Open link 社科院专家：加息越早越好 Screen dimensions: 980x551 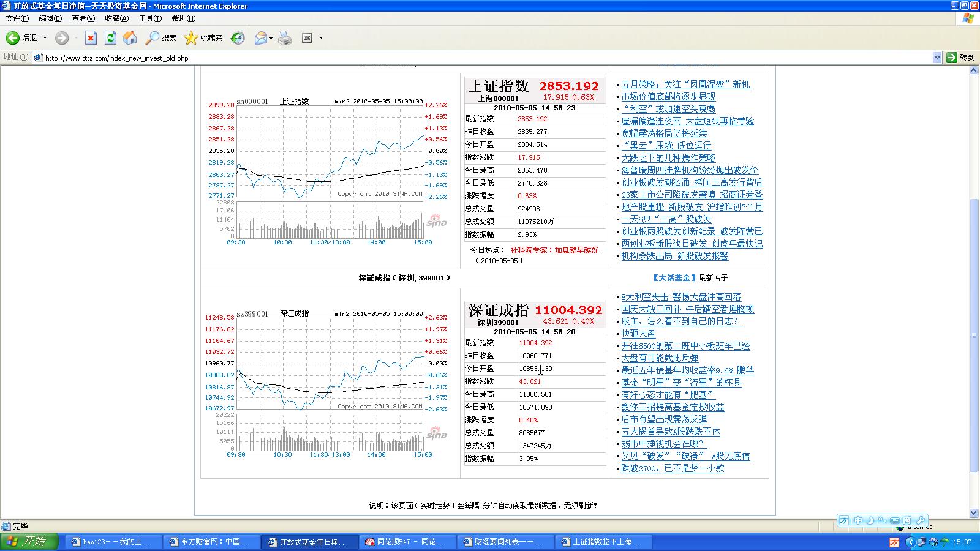(x=554, y=250)
